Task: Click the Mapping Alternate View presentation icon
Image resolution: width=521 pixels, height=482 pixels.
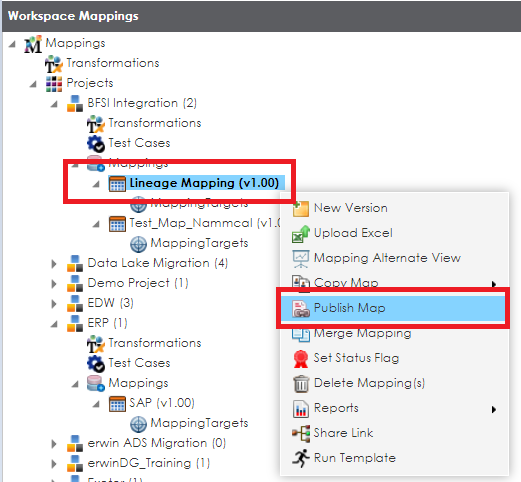Action: pyautogui.click(x=301, y=259)
